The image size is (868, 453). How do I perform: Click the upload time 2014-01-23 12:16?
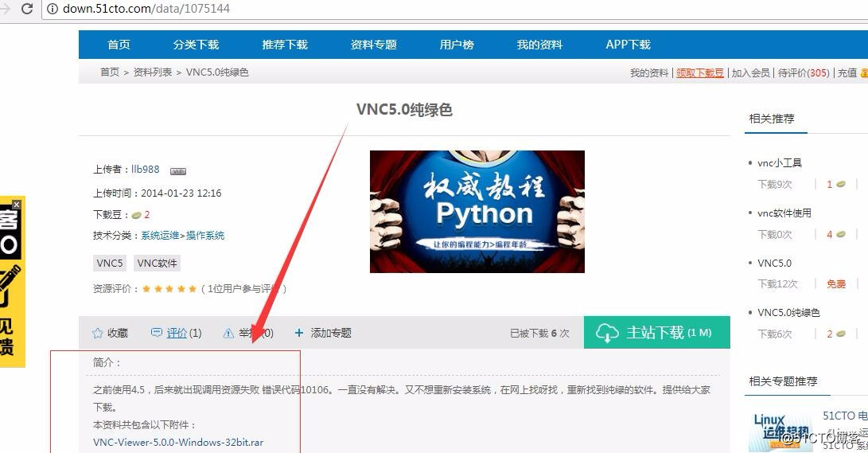coord(181,193)
